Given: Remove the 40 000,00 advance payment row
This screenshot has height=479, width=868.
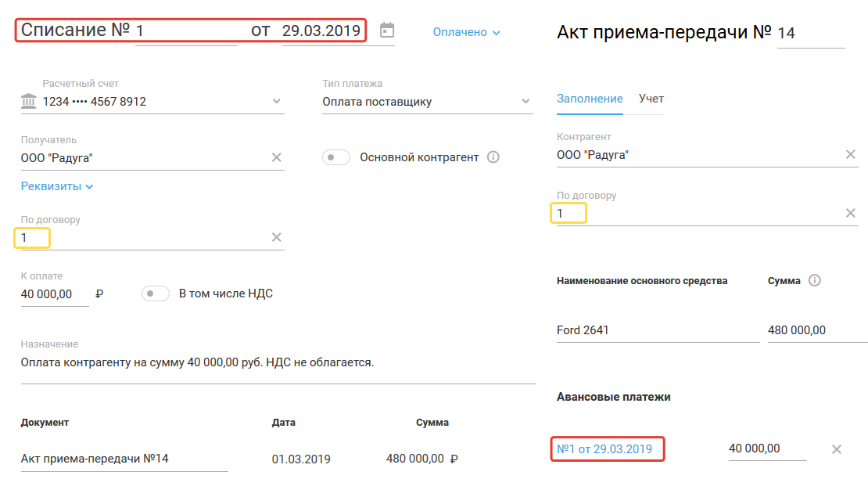Looking at the screenshot, I should click(x=836, y=449).
